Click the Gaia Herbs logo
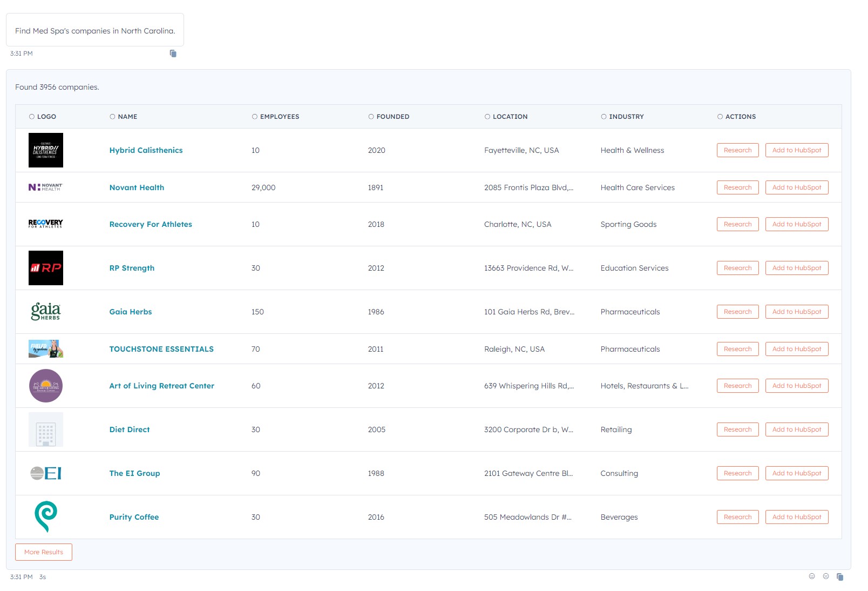 pyautogui.click(x=46, y=312)
